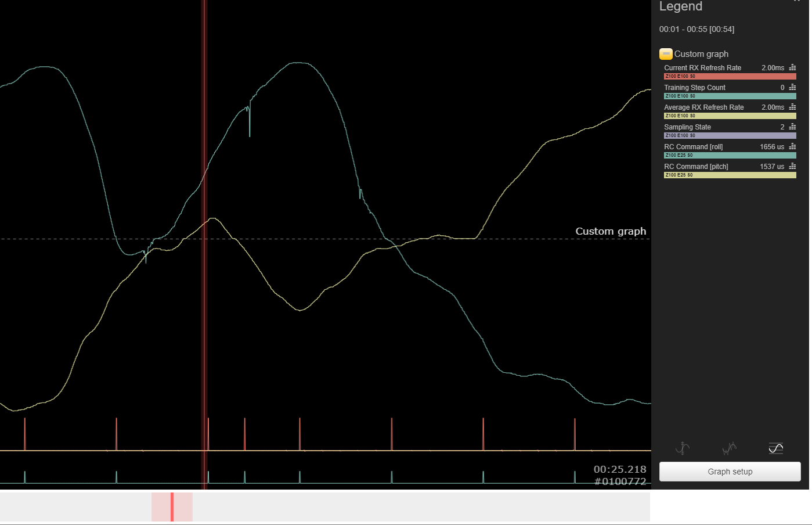This screenshot has width=812, height=525.
Task: Click the time range 00:01 - 00:55 text
Action: 696,29
